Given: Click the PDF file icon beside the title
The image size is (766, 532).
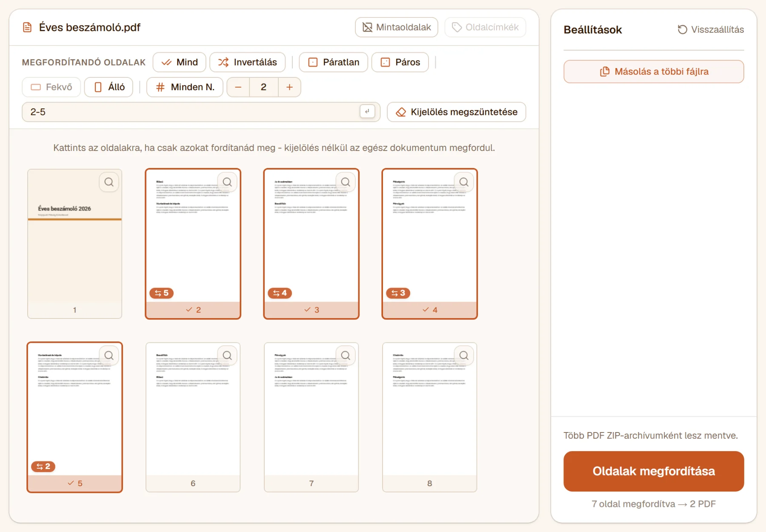Looking at the screenshot, I should pos(27,28).
